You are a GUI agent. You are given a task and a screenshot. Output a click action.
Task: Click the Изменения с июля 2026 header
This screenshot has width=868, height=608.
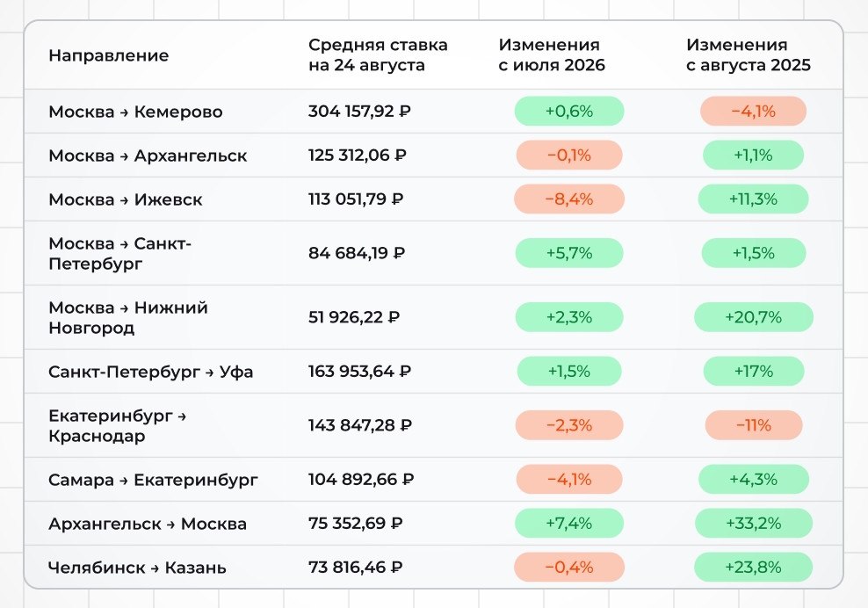552,54
